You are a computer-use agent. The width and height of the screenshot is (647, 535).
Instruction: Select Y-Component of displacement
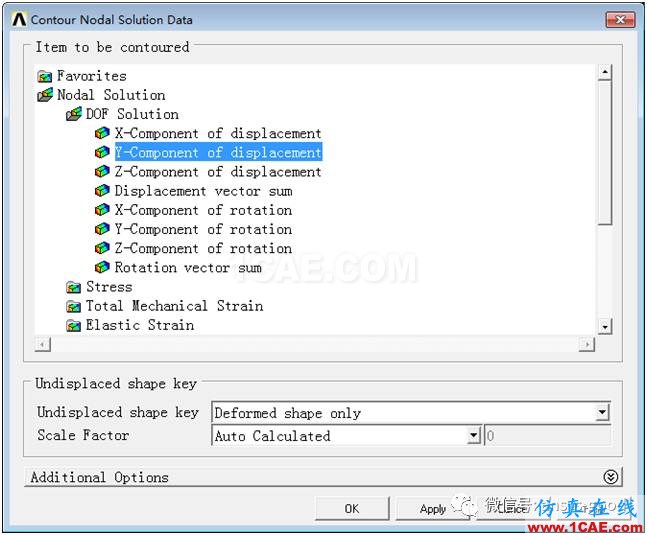coord(218,152)
